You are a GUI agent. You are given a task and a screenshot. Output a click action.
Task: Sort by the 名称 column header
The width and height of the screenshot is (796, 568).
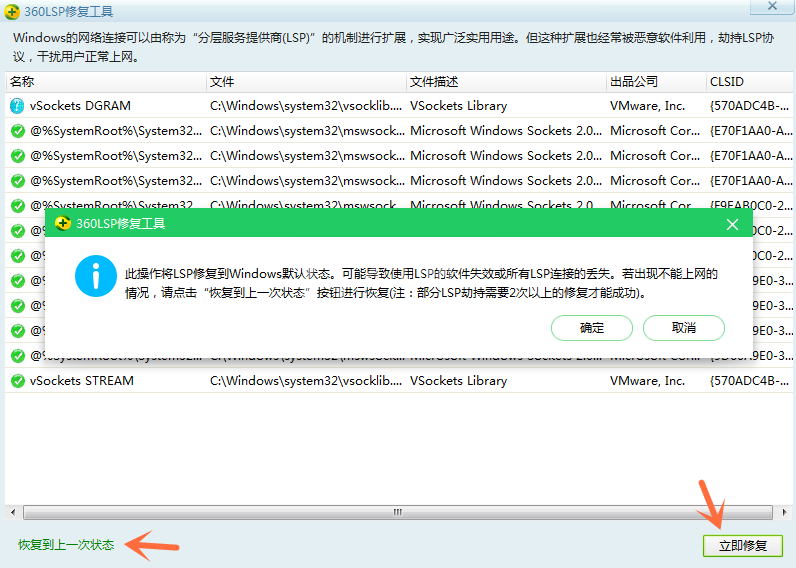(x=106, y=82)
